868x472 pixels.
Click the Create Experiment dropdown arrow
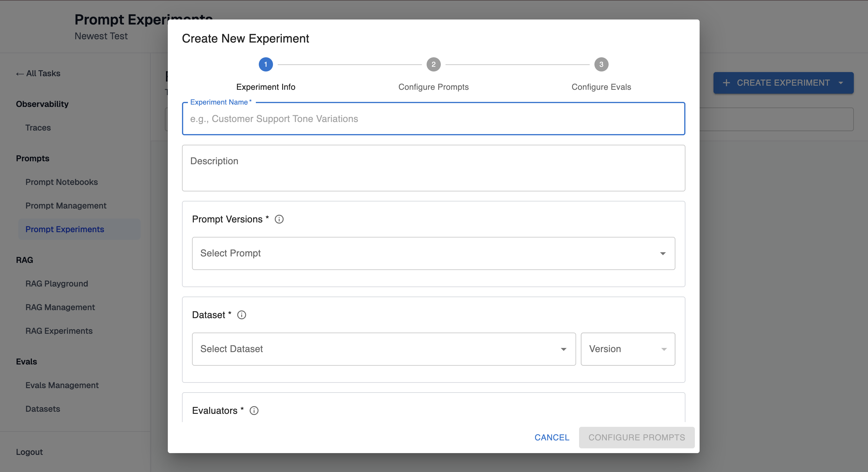coord(841,83)
